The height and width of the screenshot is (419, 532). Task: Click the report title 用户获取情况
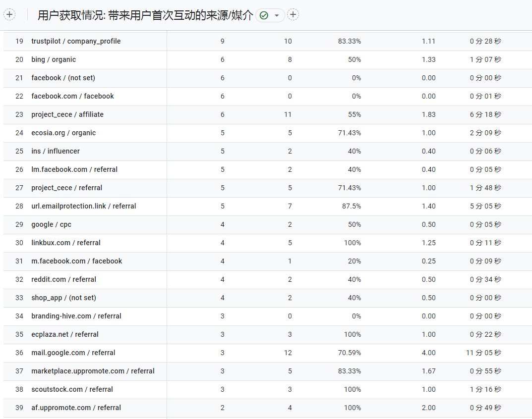click(145, 15)
